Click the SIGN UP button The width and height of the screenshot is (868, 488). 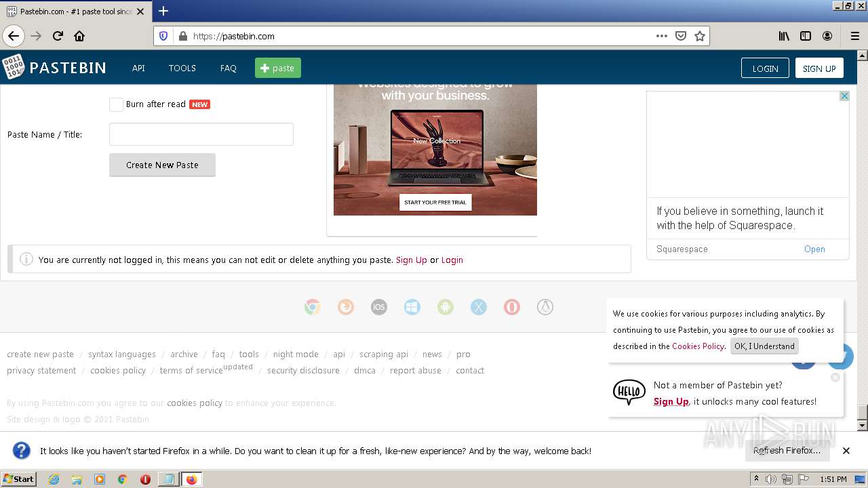pyautogui.click(x=819, y=68)
